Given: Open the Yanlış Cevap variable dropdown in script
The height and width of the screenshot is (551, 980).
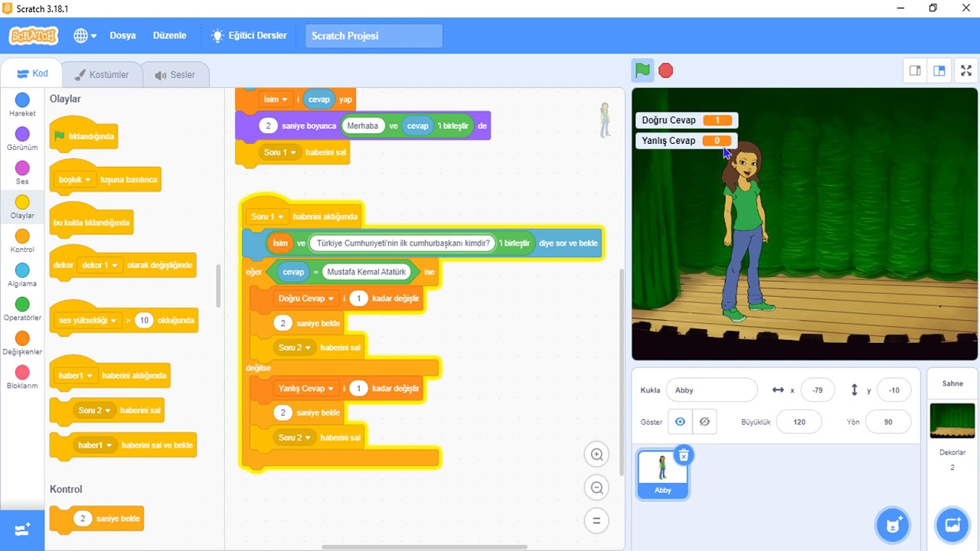Looking at the screenshot, I should 306,389.
